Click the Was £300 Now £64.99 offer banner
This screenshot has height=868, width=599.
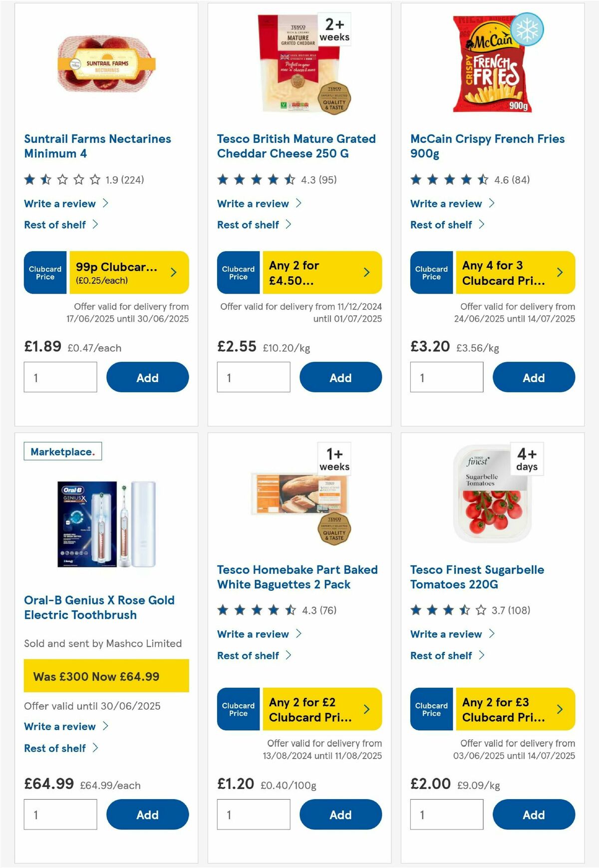pos(106,677)
